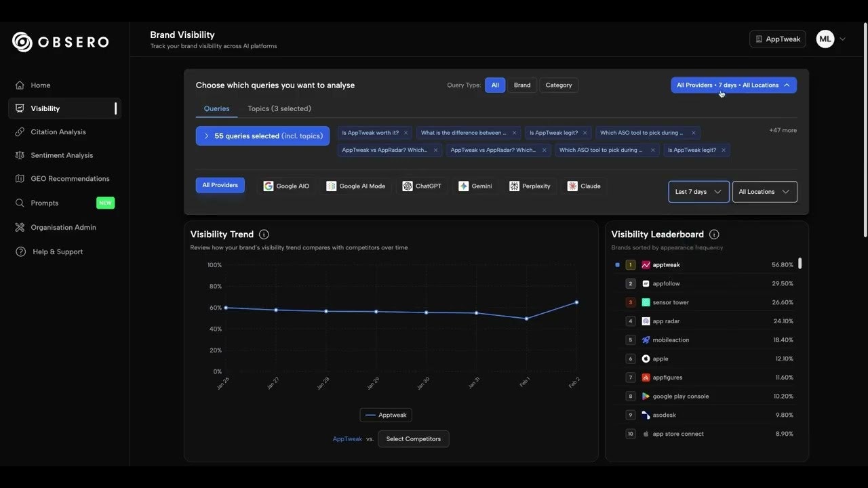Toggle the ChatGPT provider filter
Viewport: 868px width, 488px height.
pyautogui.click(x=422, y=186)
